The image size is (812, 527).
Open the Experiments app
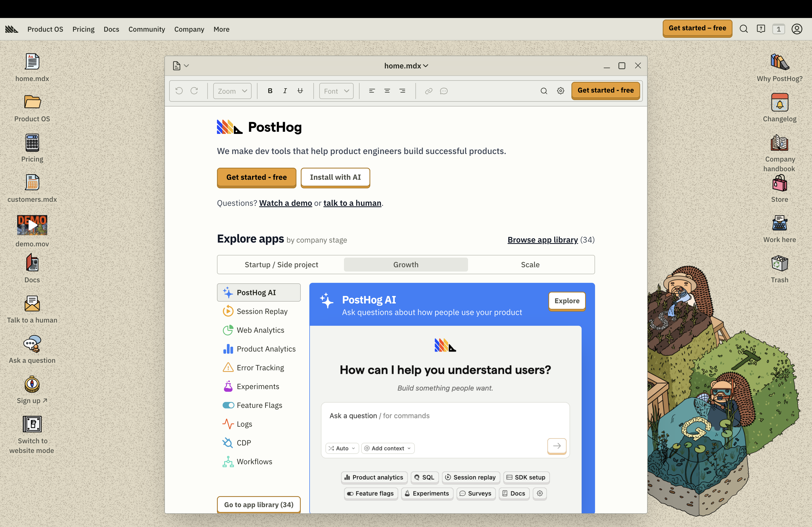pyautogui.click(x=228, y=386)
